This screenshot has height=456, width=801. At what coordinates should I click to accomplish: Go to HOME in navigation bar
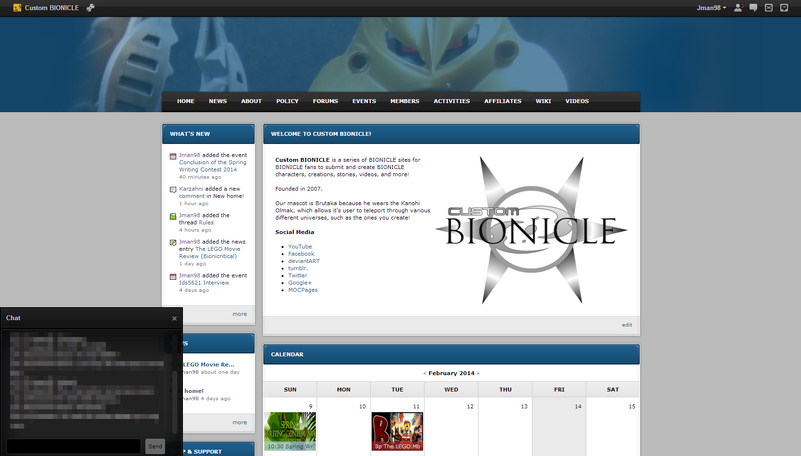point(185,101)
